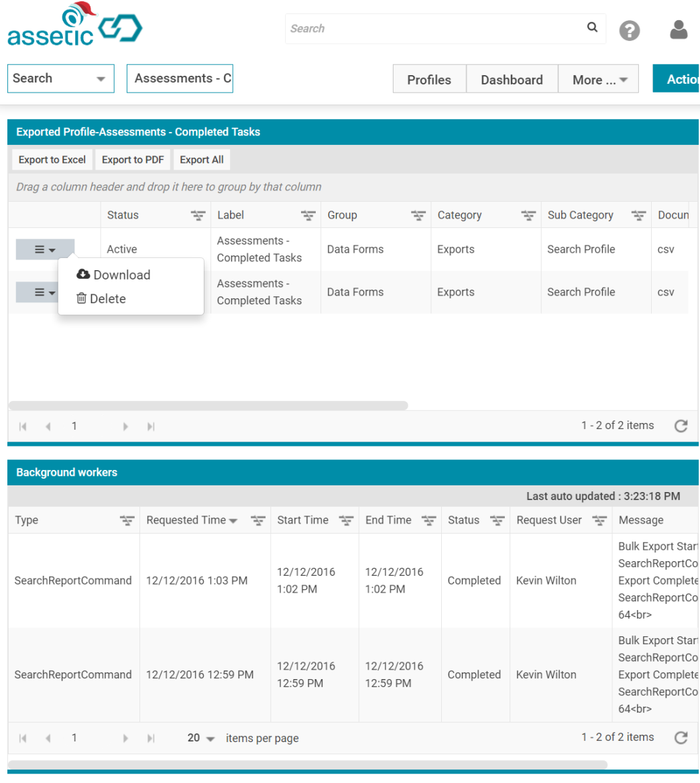
Task: Open filter for the Category column
Action: pyautogui.click(x=528, y=215)
